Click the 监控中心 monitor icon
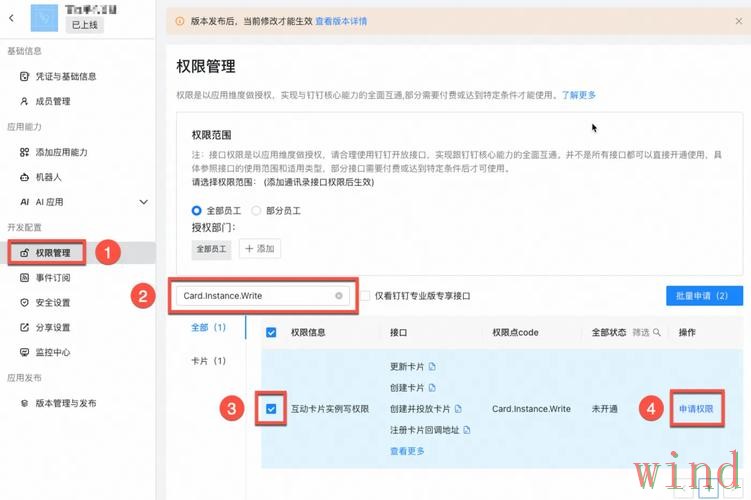The width and height of the screenshot is (751, 500). [24, 352]
